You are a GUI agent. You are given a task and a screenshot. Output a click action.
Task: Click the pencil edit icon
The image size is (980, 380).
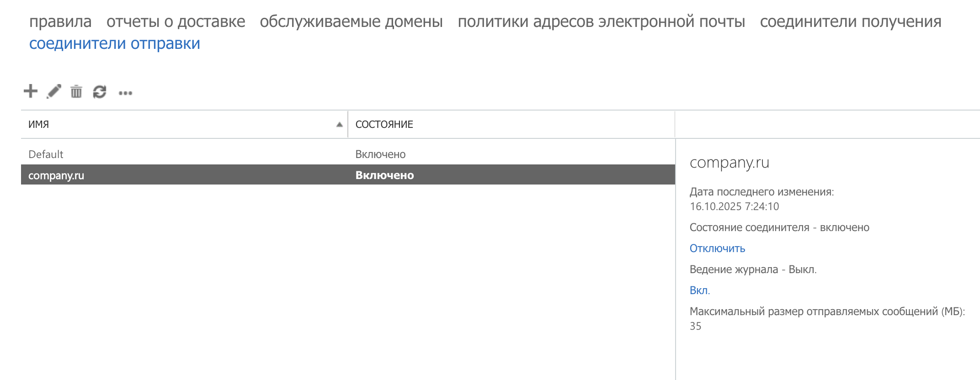coord(54,91)
